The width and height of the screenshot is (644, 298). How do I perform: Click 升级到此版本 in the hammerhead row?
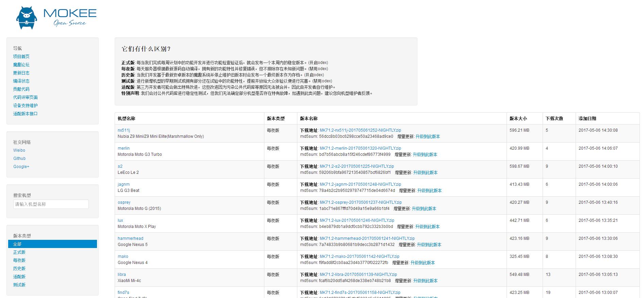(x=429, y=245)
